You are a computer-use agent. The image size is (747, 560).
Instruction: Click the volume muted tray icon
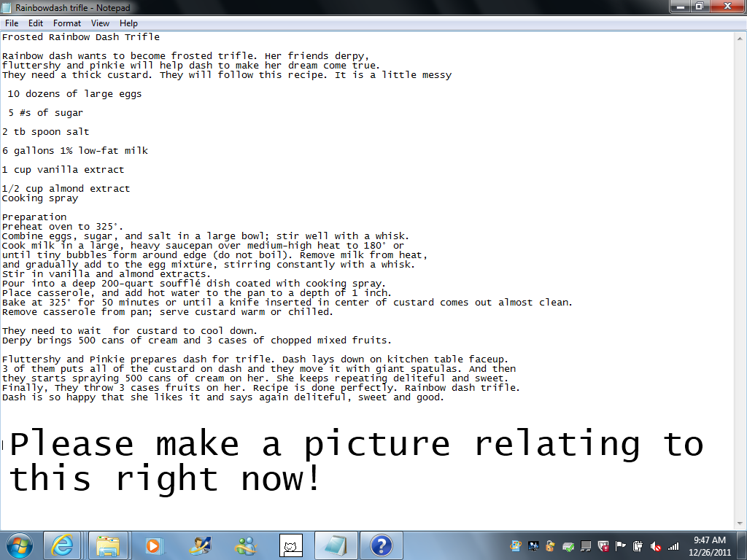(656, 546)
